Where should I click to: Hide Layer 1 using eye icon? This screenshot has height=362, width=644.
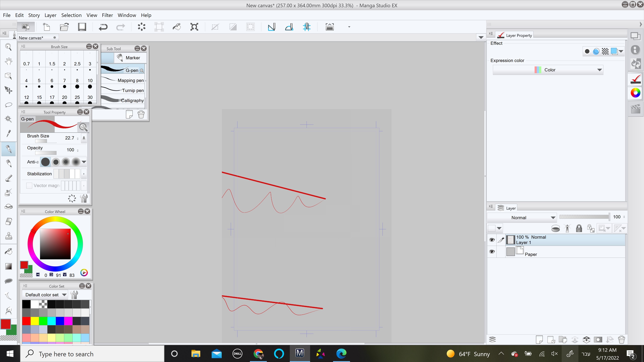pos(492,240)
